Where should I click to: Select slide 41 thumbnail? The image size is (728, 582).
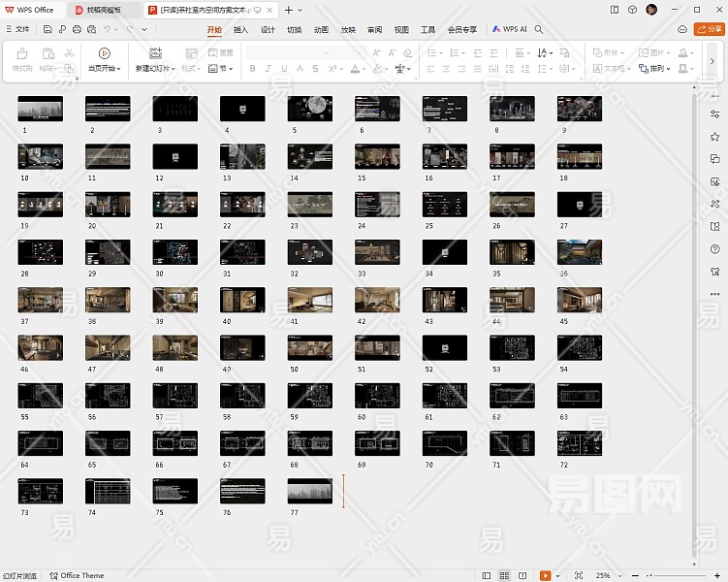[309, 300]
